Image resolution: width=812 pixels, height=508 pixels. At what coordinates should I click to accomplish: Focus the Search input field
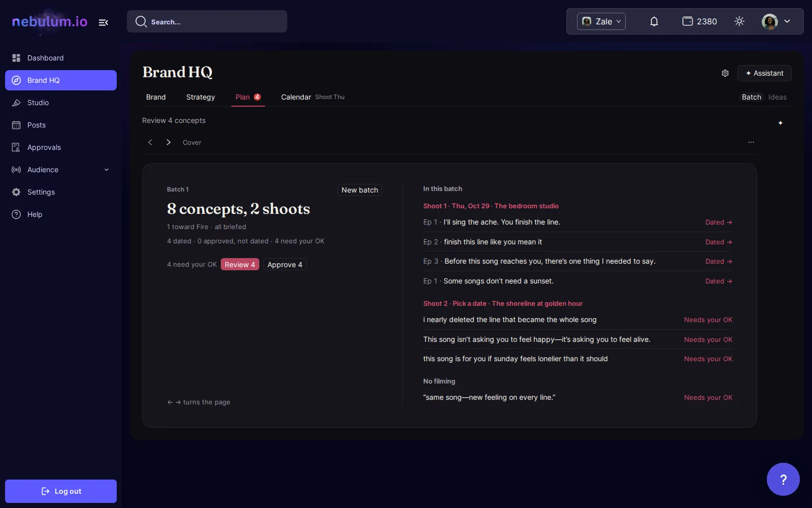[207, 22]
